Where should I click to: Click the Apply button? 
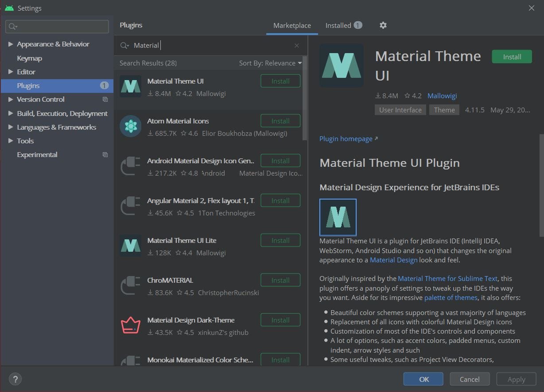[x=517, y=379]
